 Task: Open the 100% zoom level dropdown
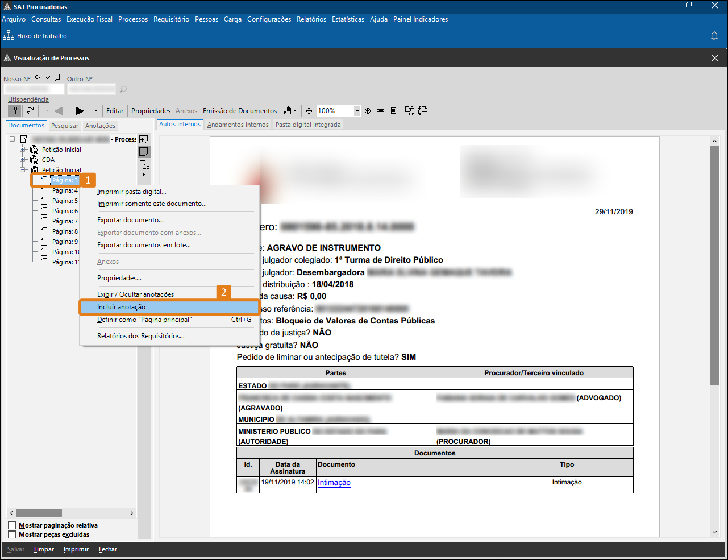click(357, 111)
